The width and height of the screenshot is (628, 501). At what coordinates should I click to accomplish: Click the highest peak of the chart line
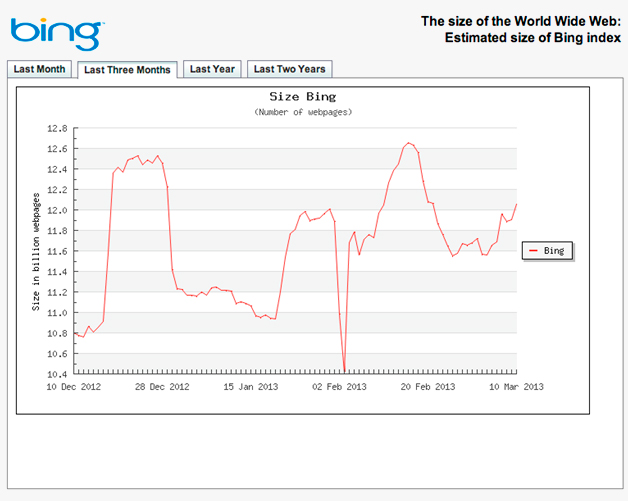click(x=409, y=143)
